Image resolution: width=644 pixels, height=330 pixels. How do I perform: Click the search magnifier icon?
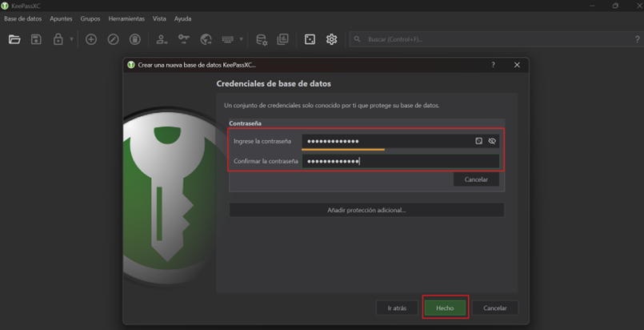pyautogui.click(x=358, y=39)
